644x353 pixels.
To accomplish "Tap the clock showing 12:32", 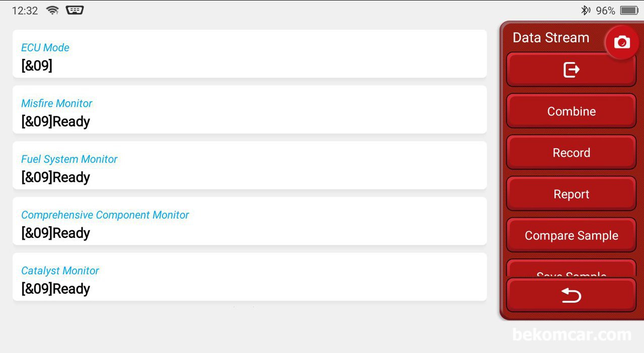I will 25,11.
